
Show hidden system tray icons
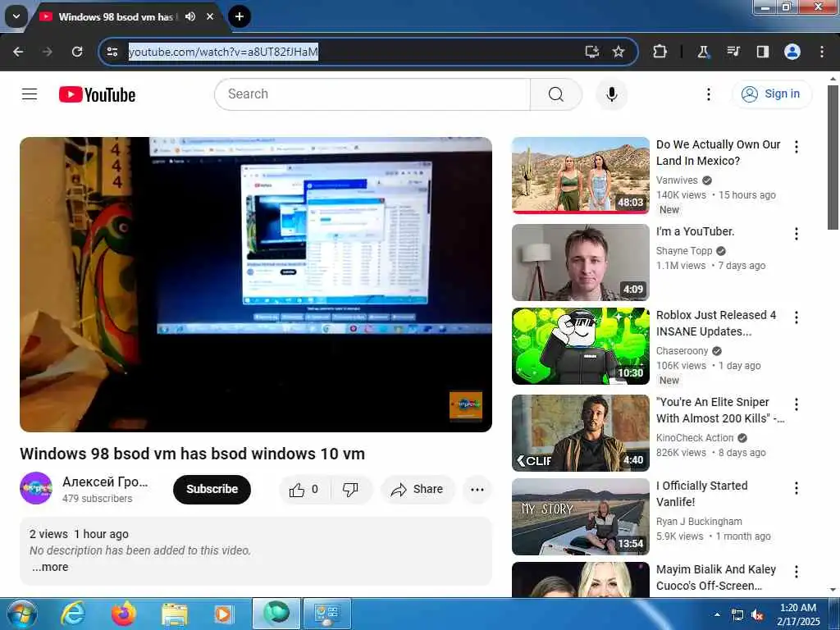point(717,614)
